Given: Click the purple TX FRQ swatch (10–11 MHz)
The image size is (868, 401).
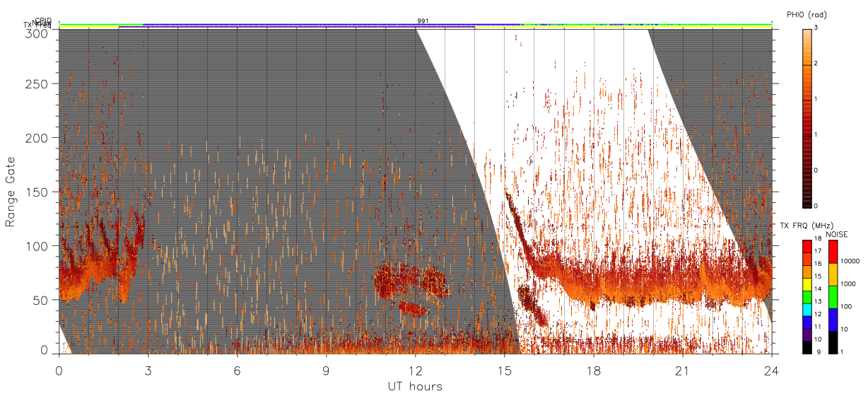Looking at the screenshot, I should click(x=807, y=335).
